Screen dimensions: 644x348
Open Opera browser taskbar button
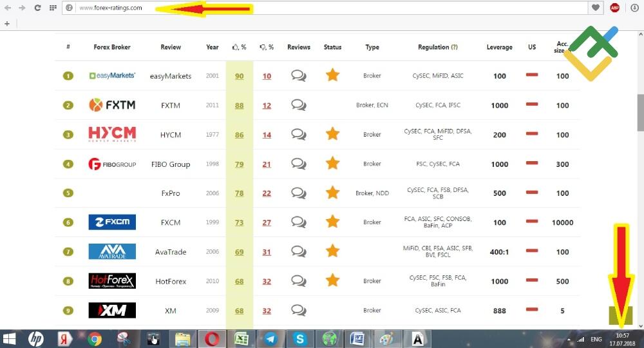click(212, 340)
